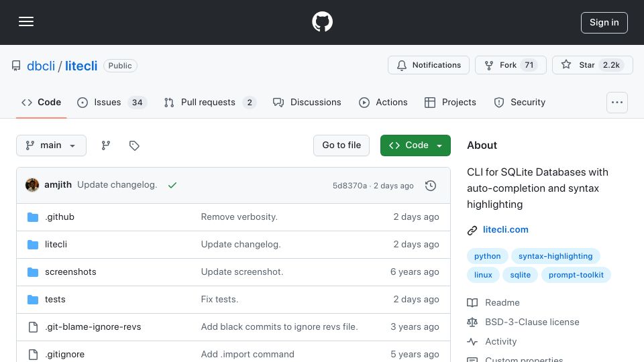The height and width of the screenshot is (362, 644).
Task: Click the linux topic tag
Action: tap(483, 275)
